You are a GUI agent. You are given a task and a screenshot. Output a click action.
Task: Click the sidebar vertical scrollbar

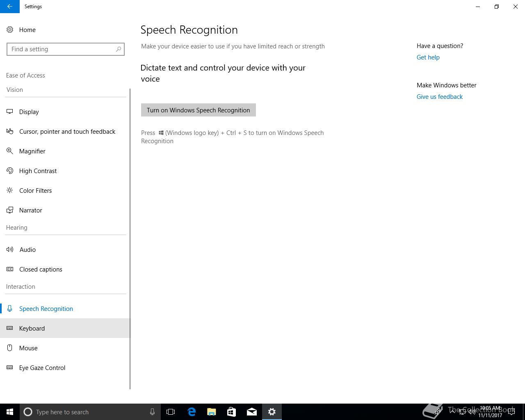coord(130,239)
